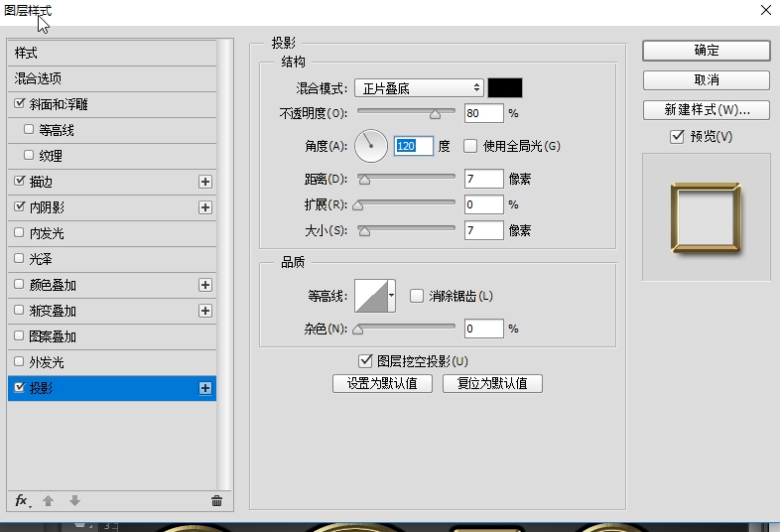Add another 颜色叠加 effect with plus icon
The image size is (780, 532).
[x=205, y=285]
